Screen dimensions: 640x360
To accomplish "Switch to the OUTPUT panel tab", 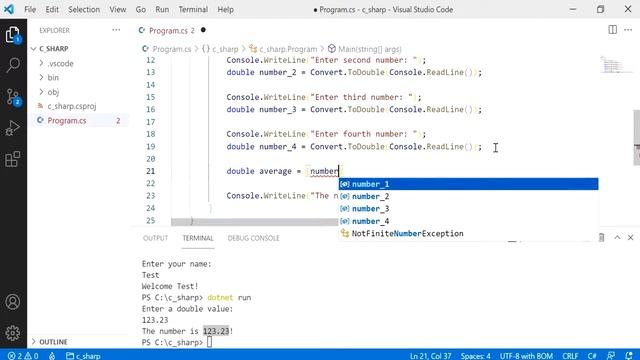I will tap(155, 238).
